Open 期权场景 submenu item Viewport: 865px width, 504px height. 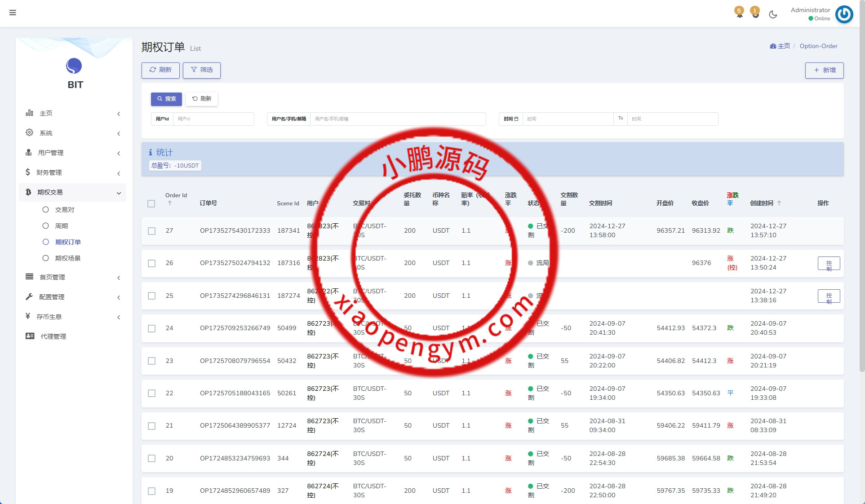pos(67,258)
